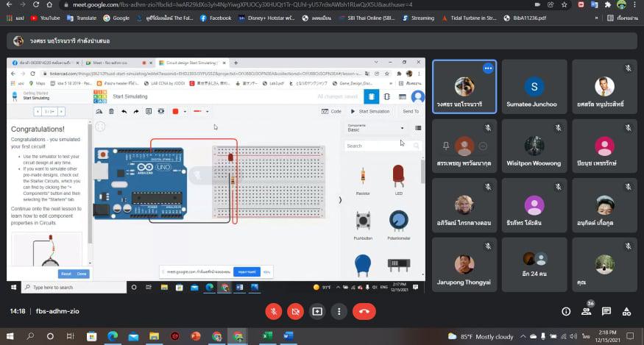Open options on the presenter's participant tile

(x=487, y=68)
